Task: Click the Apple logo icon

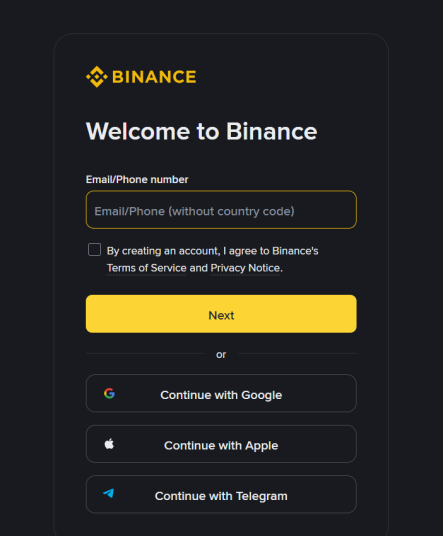Action: [x=109, y=444]
